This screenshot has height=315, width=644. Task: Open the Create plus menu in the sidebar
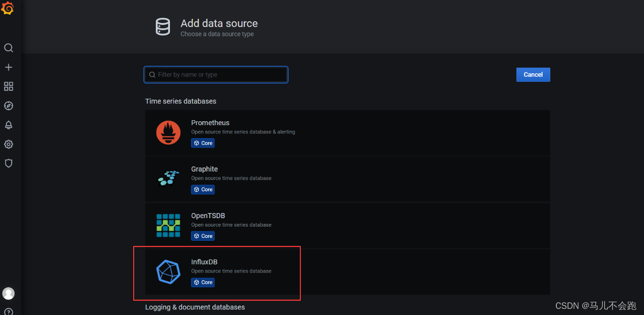(x=8, y=67)
